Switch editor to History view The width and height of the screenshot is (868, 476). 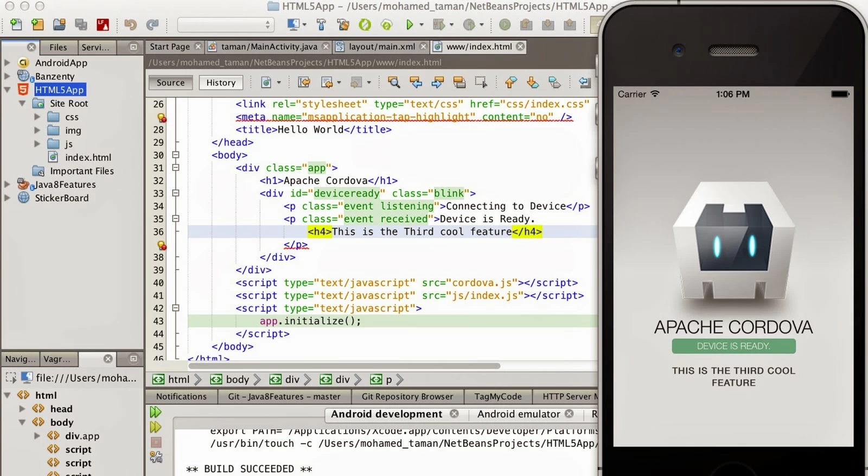click(221, 82)
